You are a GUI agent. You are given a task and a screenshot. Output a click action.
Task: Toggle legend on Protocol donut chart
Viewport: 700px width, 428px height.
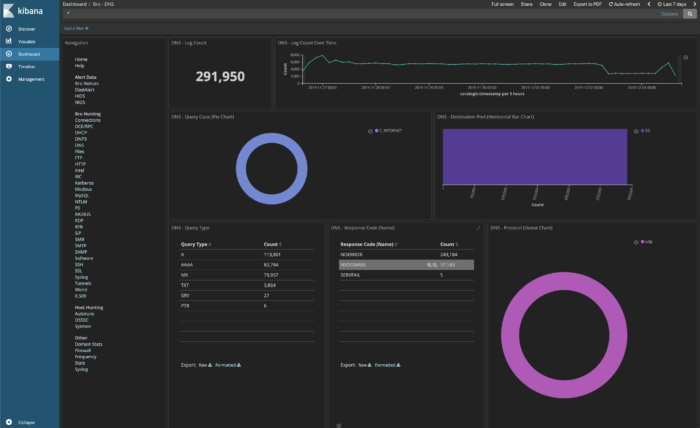click(636, 242)
